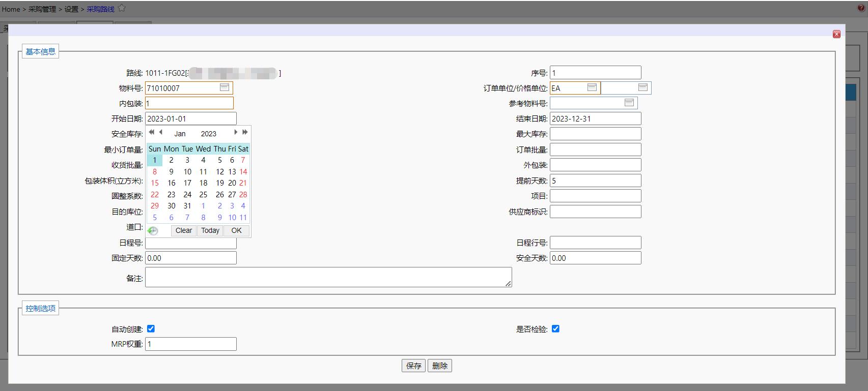
Task: Click the 控制选项 section title
Action: tap(41, 308)
